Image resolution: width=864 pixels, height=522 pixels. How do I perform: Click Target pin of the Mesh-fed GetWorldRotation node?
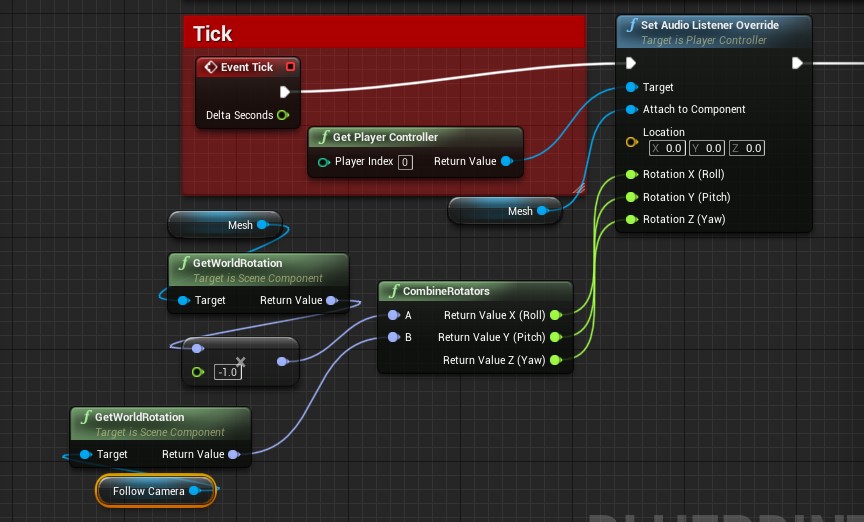point(184,300)
